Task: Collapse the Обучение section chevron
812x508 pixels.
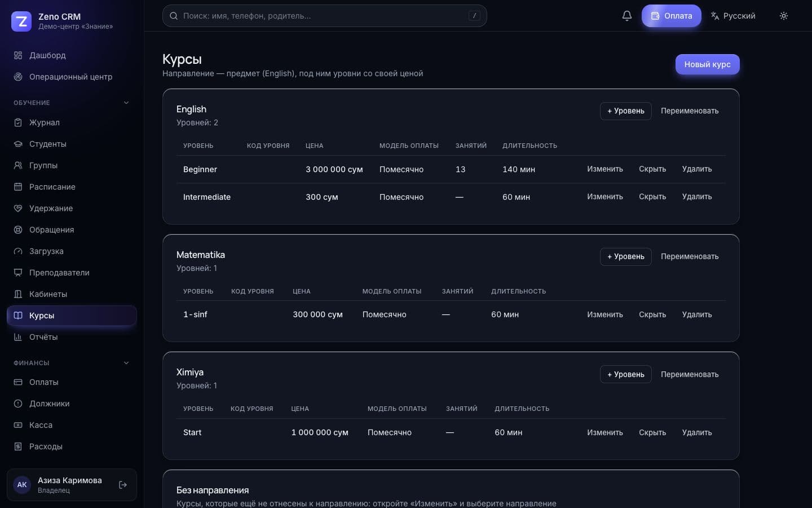Action: [126, 103]
